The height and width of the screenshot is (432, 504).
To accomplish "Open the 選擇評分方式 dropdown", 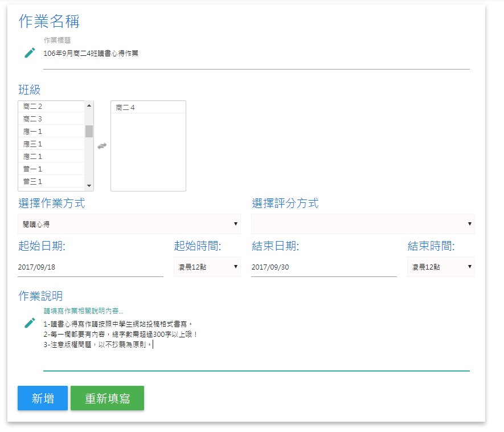I will coord(363,224).
